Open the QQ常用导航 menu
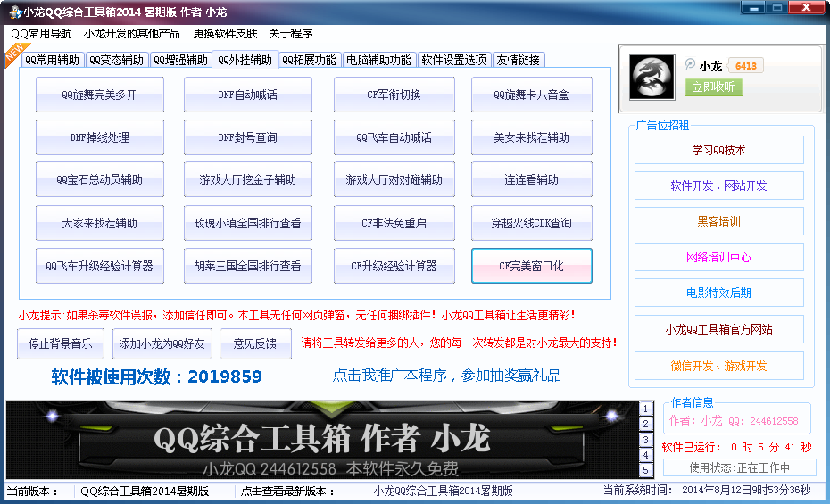This screenshot has width=830, height=504. 41,34
